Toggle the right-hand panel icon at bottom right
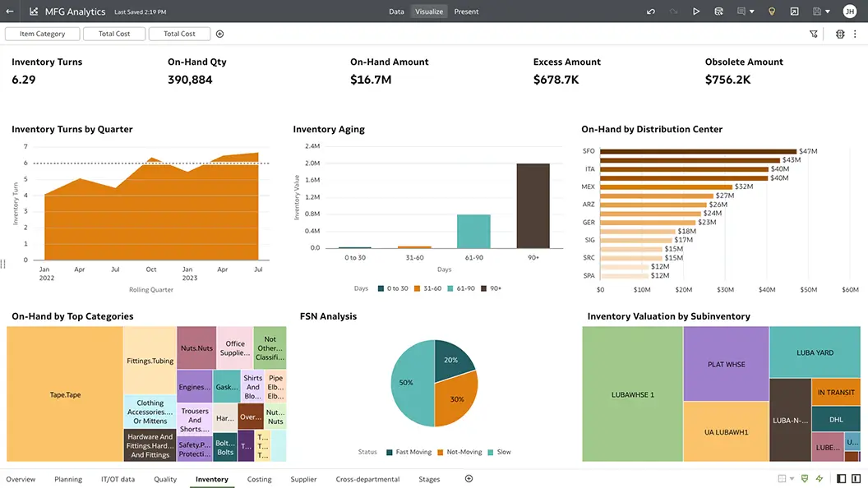Viewport: 868px width, 488px height. [x=856, y=479]
